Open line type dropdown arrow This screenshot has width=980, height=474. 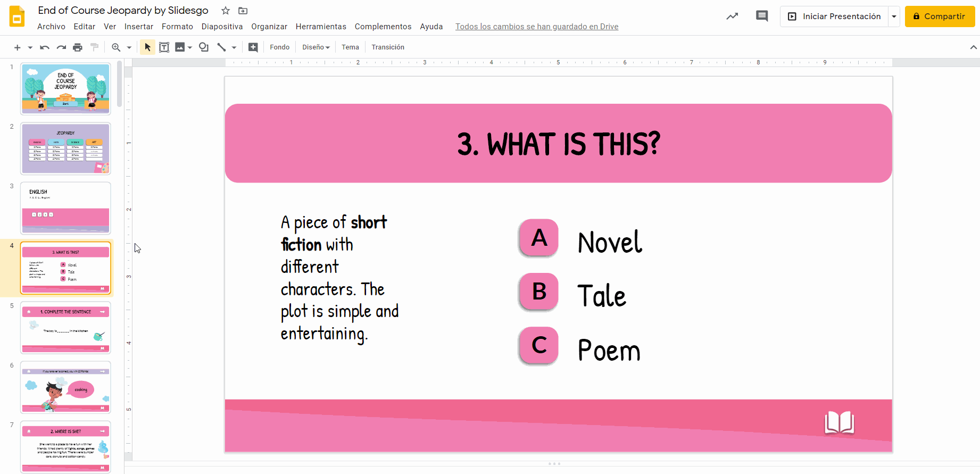(x=234, y=47)
